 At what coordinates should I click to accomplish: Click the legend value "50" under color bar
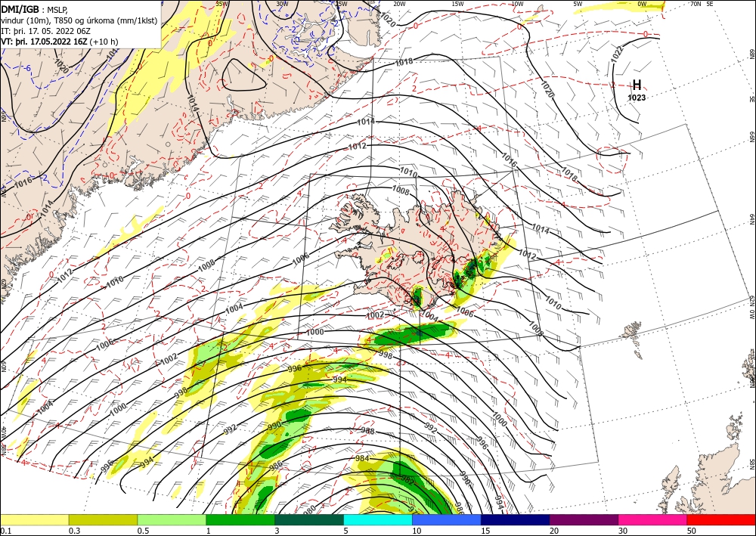pos(692,531)
